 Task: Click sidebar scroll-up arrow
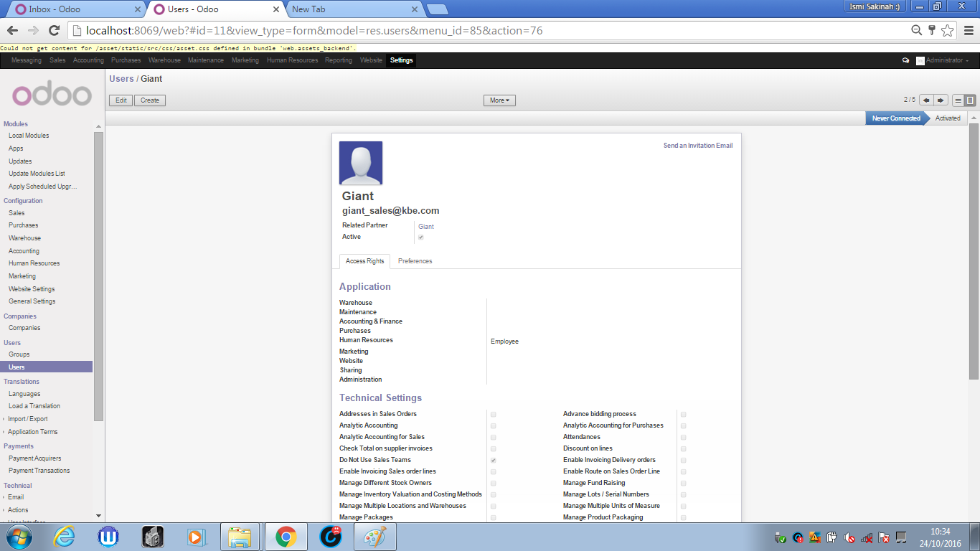coord(98,127)
